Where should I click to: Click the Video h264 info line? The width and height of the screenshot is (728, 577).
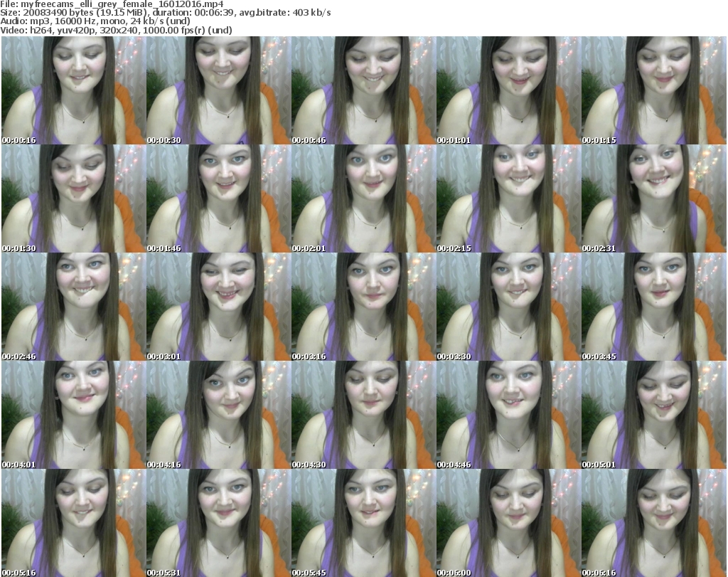(x=116, y=30)
